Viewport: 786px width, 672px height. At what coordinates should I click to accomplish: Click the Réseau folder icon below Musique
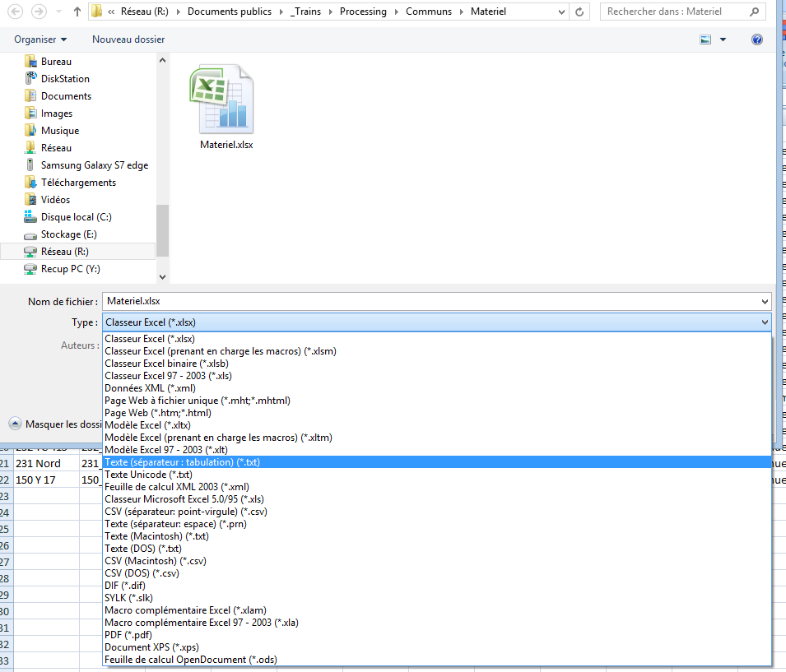click(30, 148)
